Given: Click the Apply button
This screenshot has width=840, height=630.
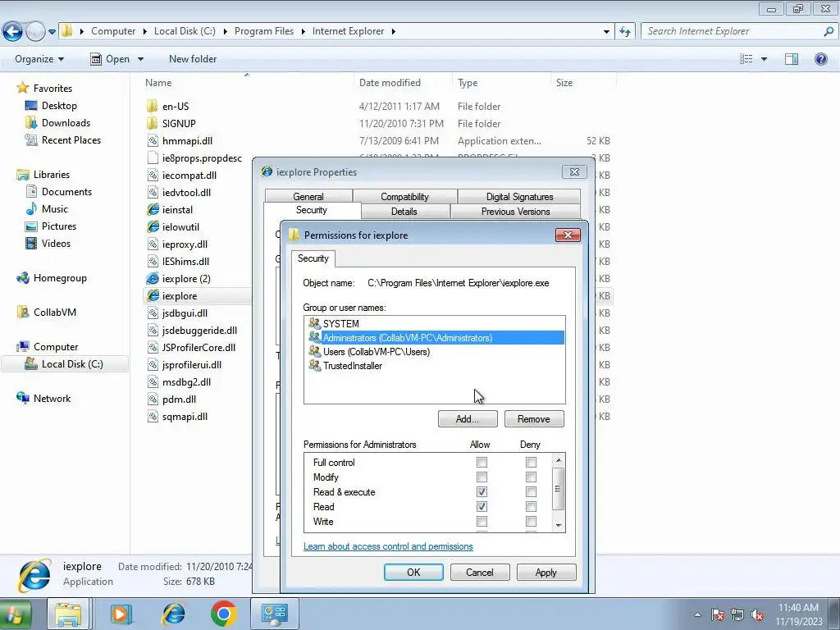Looking at the screenshot, I should click(546, 572).
